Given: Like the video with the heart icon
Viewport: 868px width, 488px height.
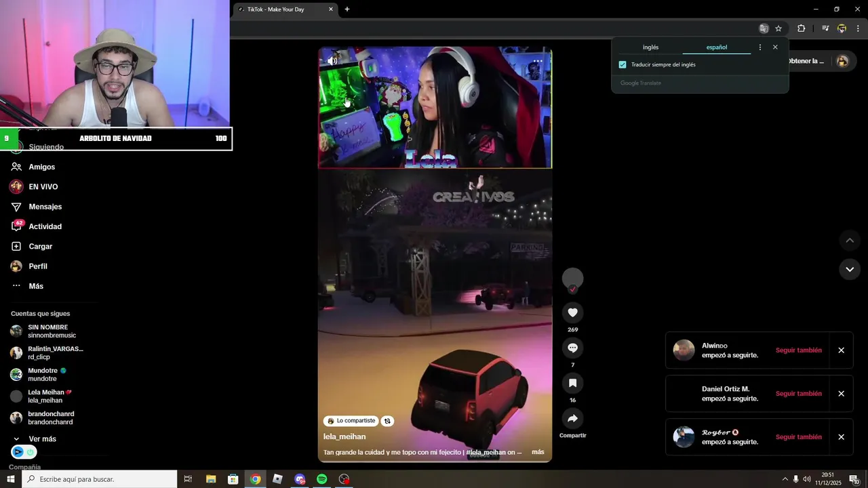Looking at the screenshot, I should 573,312.
